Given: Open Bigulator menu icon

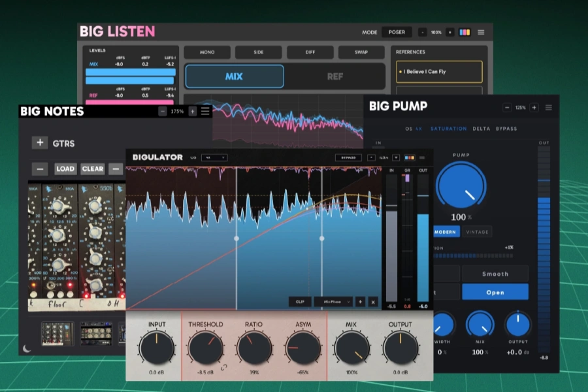Looking at the screenshot, I should [x=422, y=157].
